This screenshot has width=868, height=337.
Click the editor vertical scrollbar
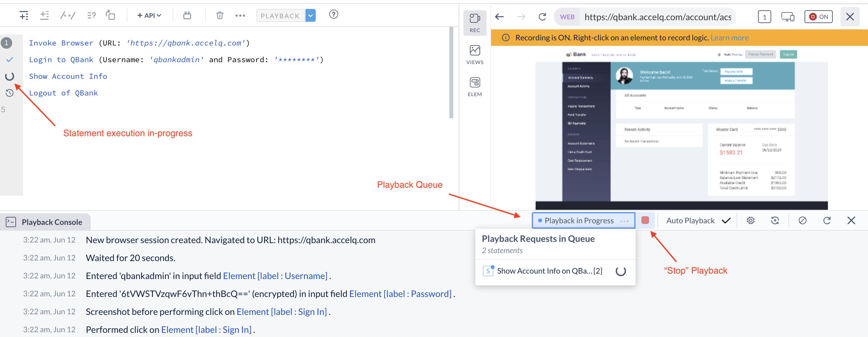(x=451, y=73)
